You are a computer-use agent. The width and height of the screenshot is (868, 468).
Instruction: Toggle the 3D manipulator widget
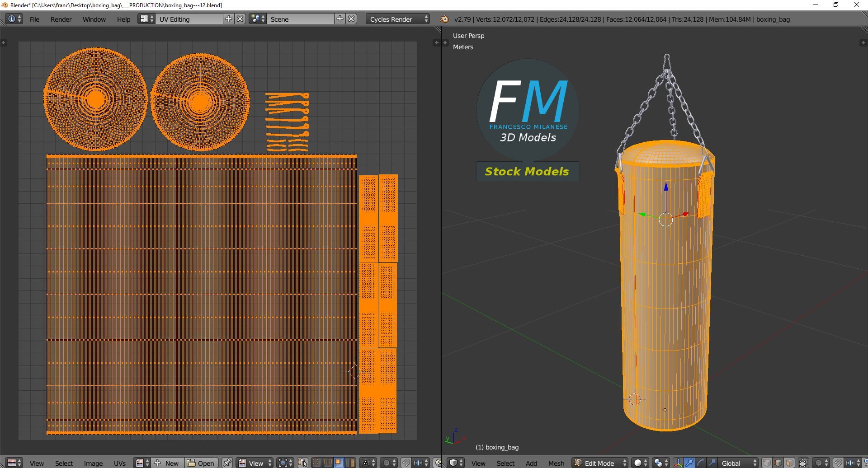tap(678, 463)
